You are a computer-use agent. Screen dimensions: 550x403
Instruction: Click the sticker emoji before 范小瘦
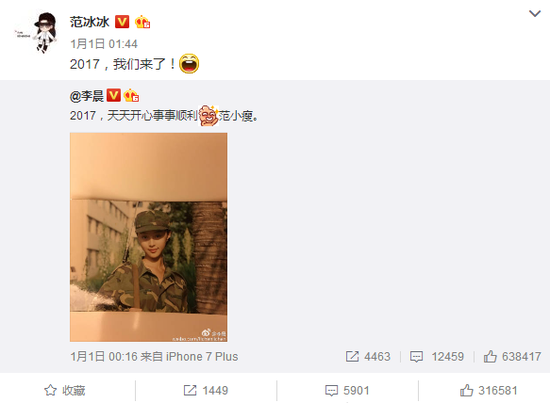[x=209, y=115]
